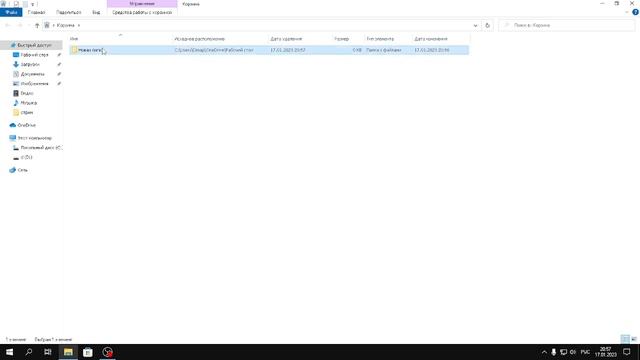Open the Quick Access Toolbar customize dropdown
The width and height of the screenshot is (640, 360).
point(32,4)
